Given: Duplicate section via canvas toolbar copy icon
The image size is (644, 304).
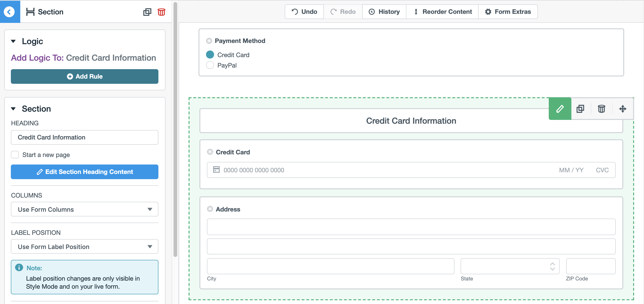Looking at the screenshot, I should click(580, 109).
